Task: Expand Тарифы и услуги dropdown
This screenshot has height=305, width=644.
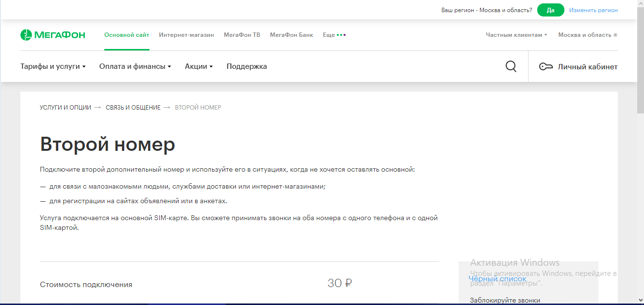Action: 53,66
